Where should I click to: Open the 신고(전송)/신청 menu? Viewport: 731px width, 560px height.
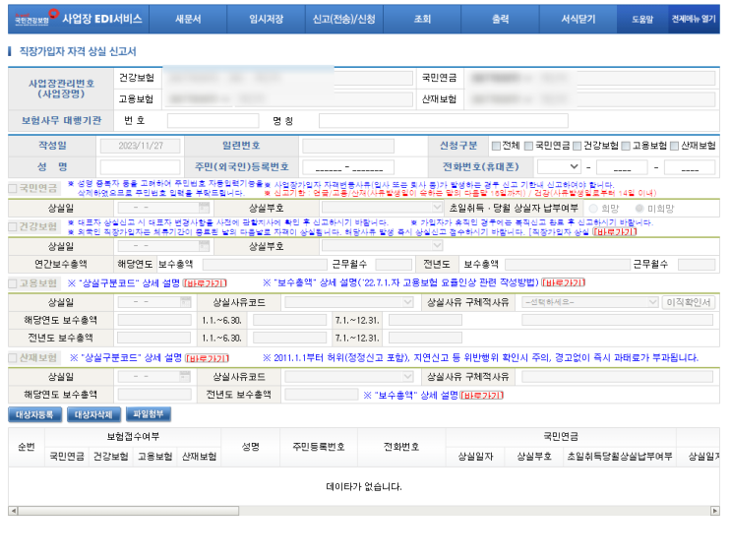pos(344,19)
